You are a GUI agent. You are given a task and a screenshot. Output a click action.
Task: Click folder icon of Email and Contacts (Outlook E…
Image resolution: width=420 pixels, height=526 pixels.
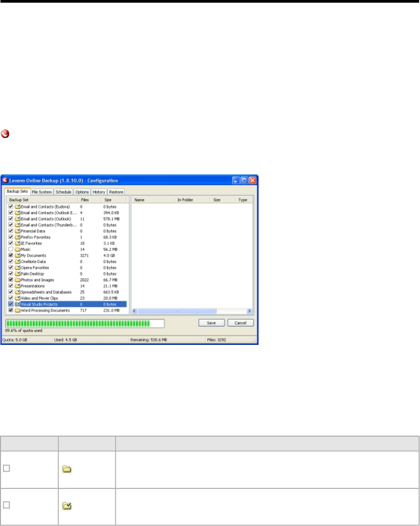pyautogui.click(x=17, y=213)
